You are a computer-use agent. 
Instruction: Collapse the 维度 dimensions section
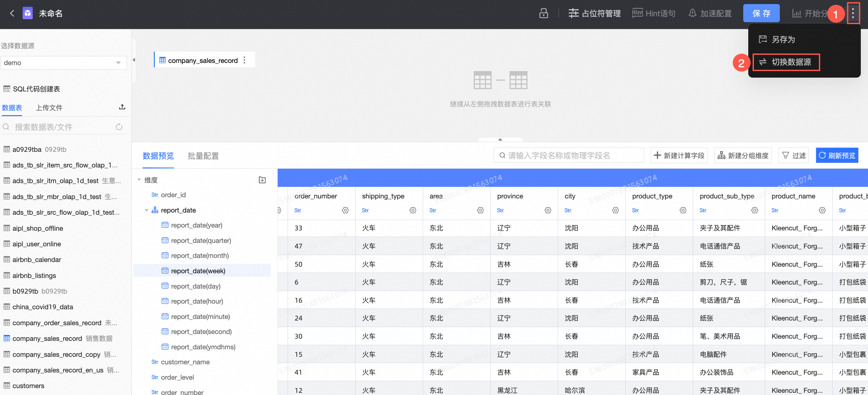point(139,180)
